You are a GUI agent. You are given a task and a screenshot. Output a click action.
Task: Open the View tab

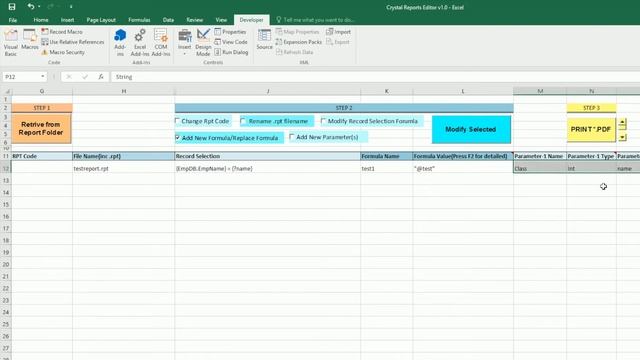(221, 20)
